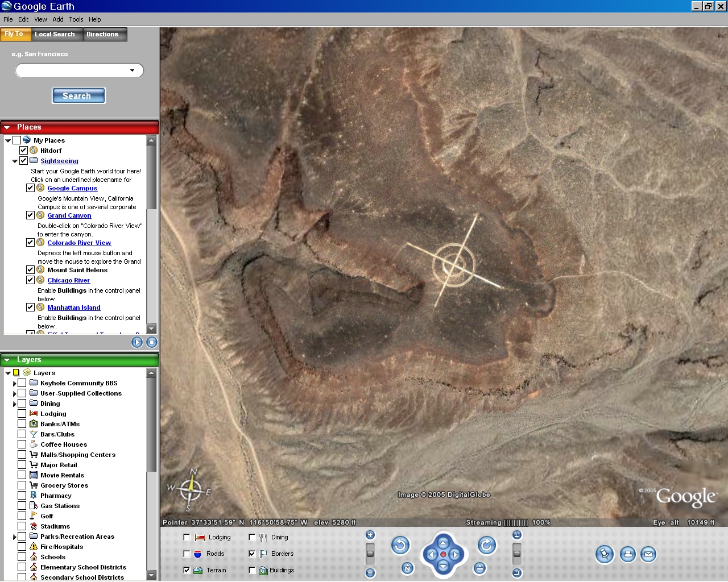Image resolution: width=728 pixels, height=582 pixels.
Task: Uncheck the Borders checkbox
Action: coord(252,554)
